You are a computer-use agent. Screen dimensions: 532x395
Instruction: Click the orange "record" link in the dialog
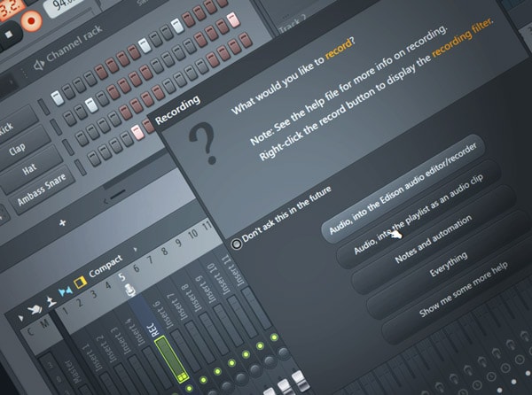pos(339,50)
